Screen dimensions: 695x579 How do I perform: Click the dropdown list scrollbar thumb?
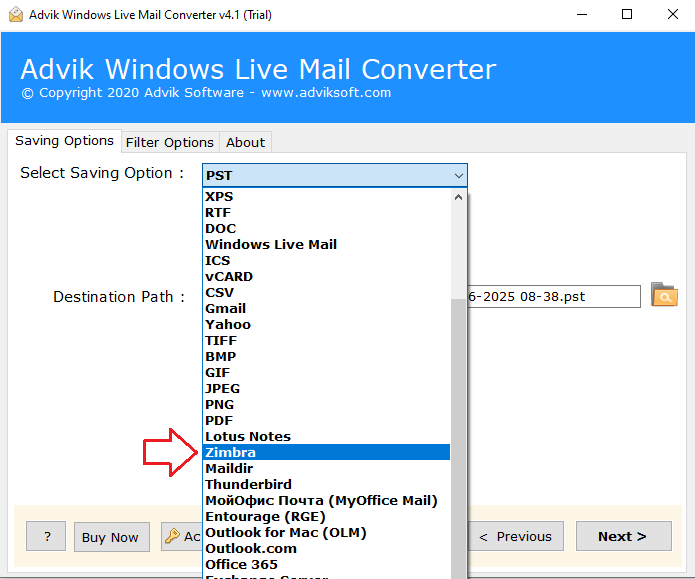pyautogui.click(x=459, y=437)
